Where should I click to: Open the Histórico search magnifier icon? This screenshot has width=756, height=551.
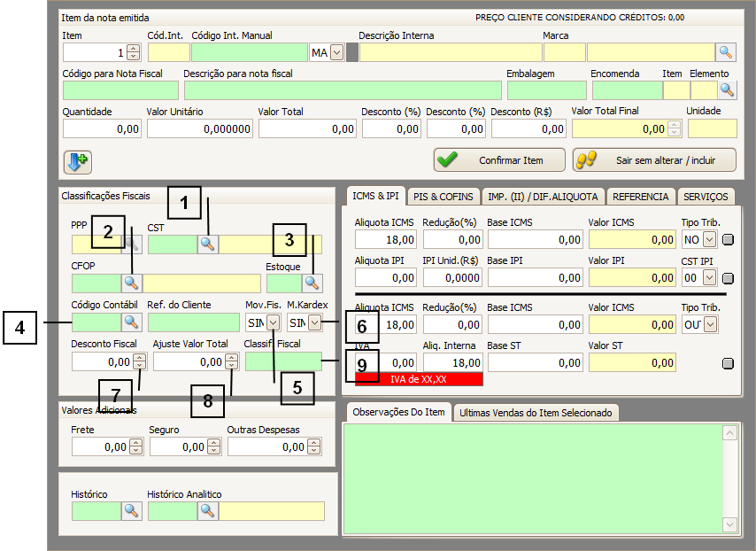tap(131, 510)
